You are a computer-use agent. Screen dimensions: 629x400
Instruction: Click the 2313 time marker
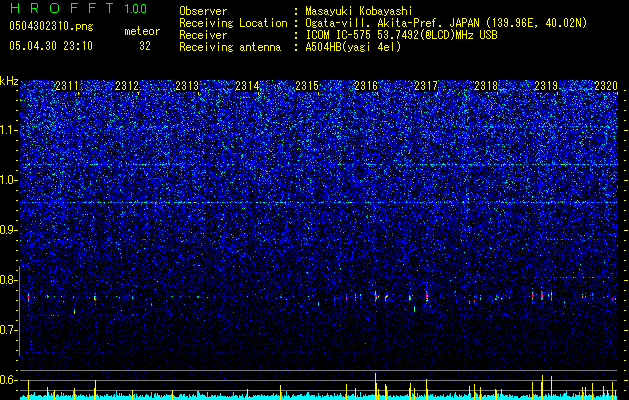point(187,86)
